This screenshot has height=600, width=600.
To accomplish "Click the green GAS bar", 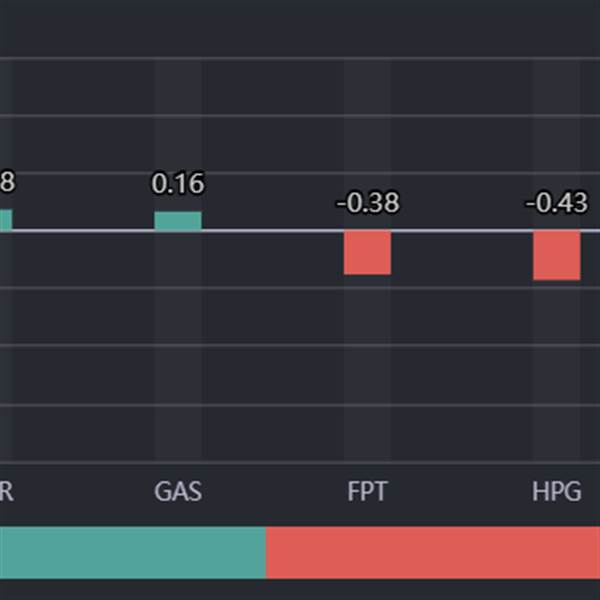I will tap(177, 221).
